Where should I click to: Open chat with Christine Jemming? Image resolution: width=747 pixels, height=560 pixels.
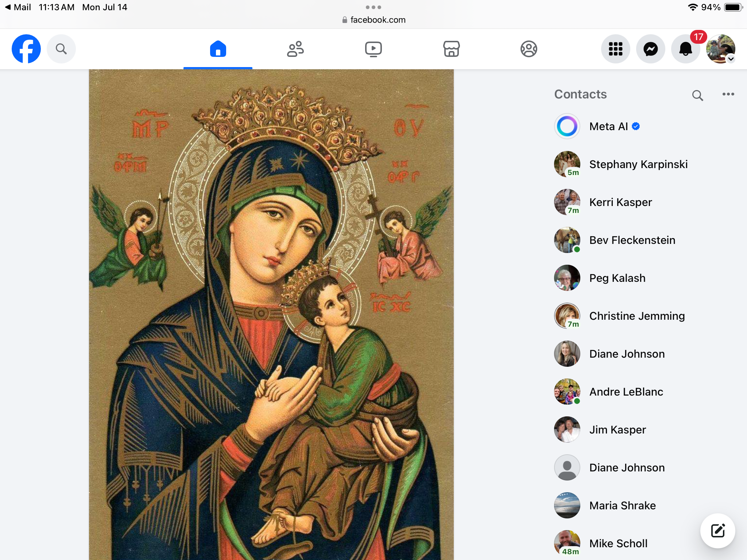(x=644, y=316)
